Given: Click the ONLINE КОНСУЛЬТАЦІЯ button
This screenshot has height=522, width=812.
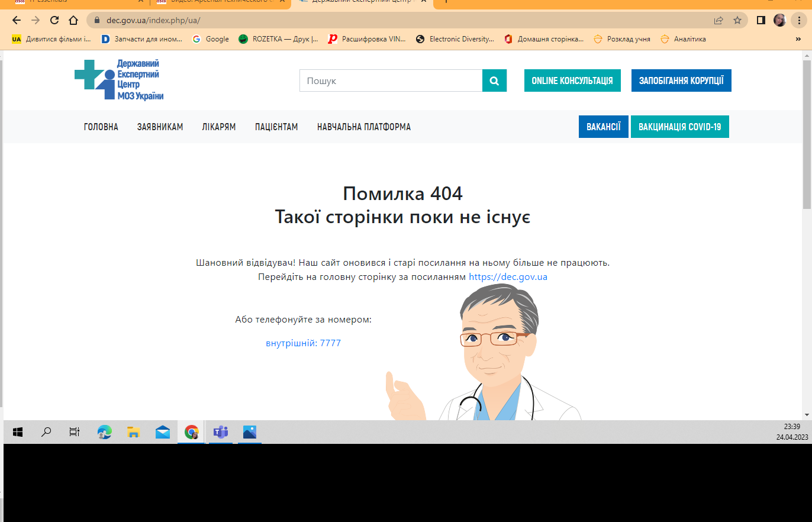Looking at the screenshot, I should pyautogui.click(x=572, y=80).
